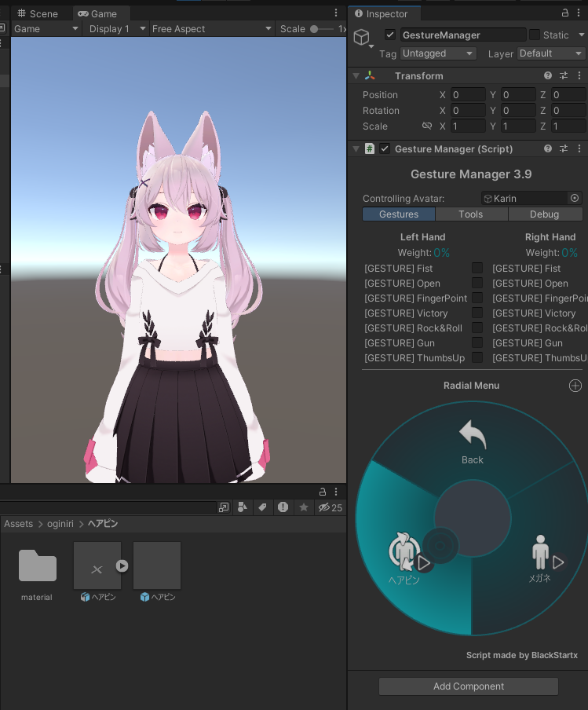Toggle the [GESTURE] Open checkbox
The image size is (588, 710).
click(x=477, y=283)
